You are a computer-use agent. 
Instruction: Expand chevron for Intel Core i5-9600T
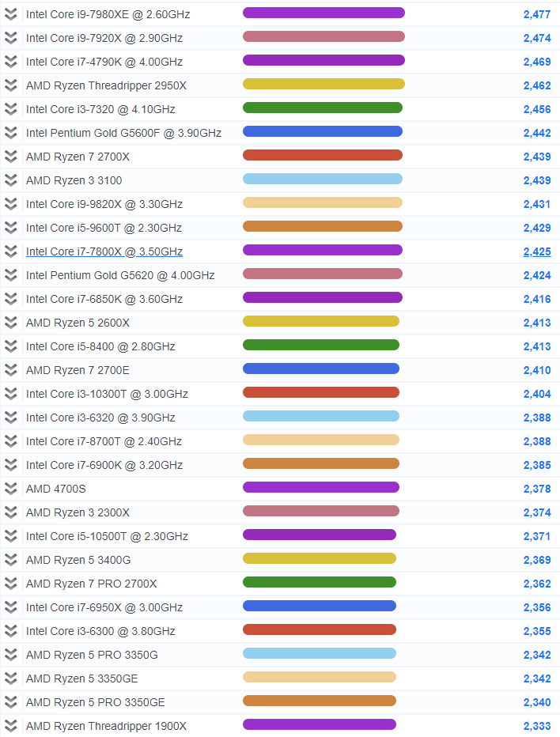[x=11, y=228]
